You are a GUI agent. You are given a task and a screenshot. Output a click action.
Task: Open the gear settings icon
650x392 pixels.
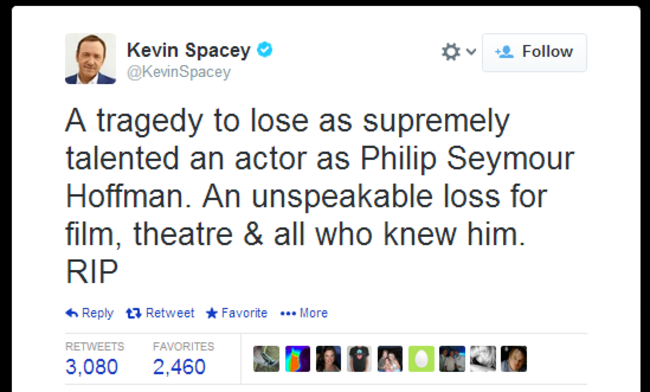(x=451, y=52)
